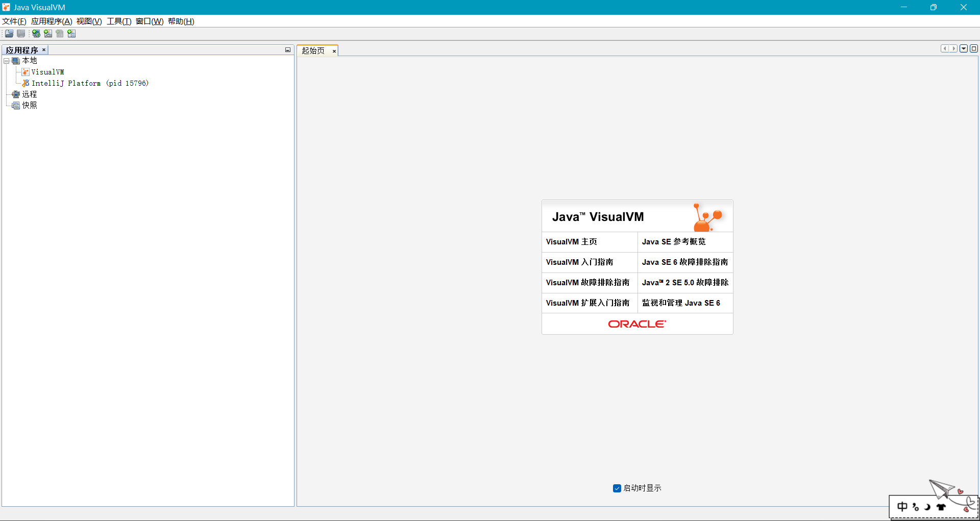Image resolution: width=980 pixels, height=521 pixels.
Task: Toggle the IME punctuation mode icon
Action: coord(916,507)
